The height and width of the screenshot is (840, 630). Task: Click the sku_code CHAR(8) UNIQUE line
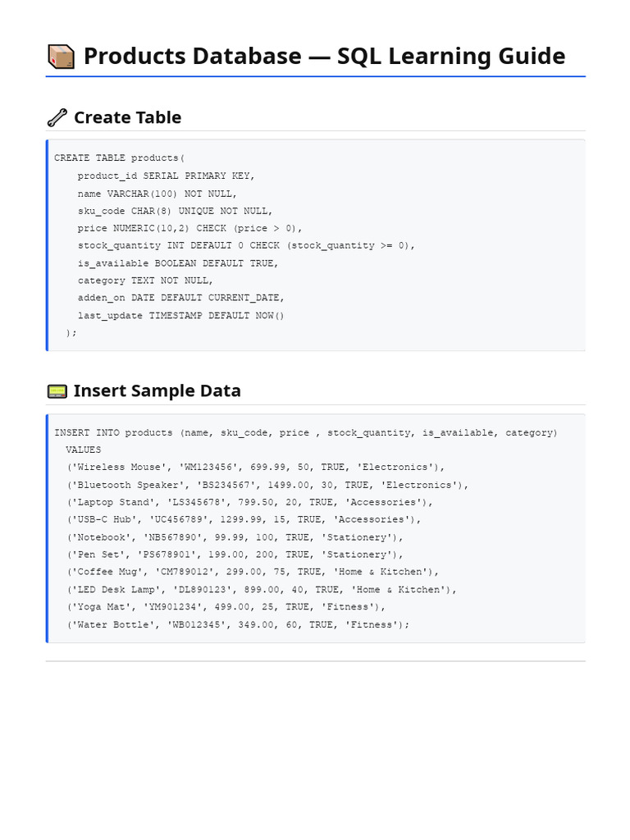coord(176,211)
